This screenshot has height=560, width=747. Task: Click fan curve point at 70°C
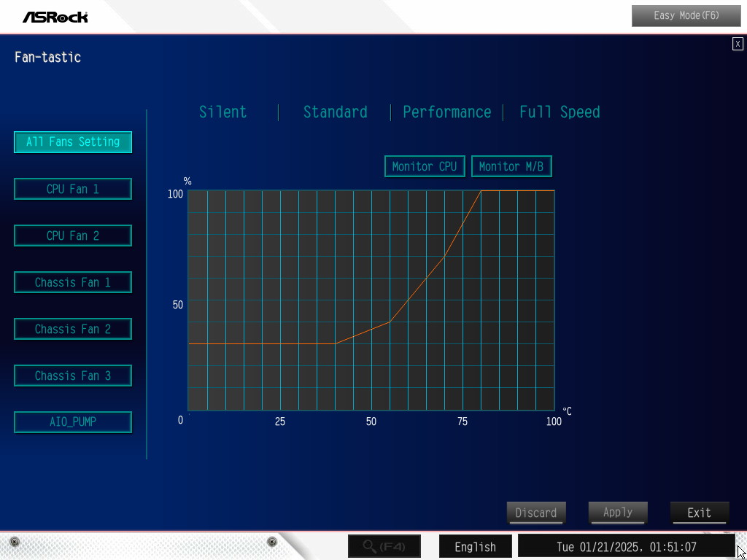click(x=444, y=256)
